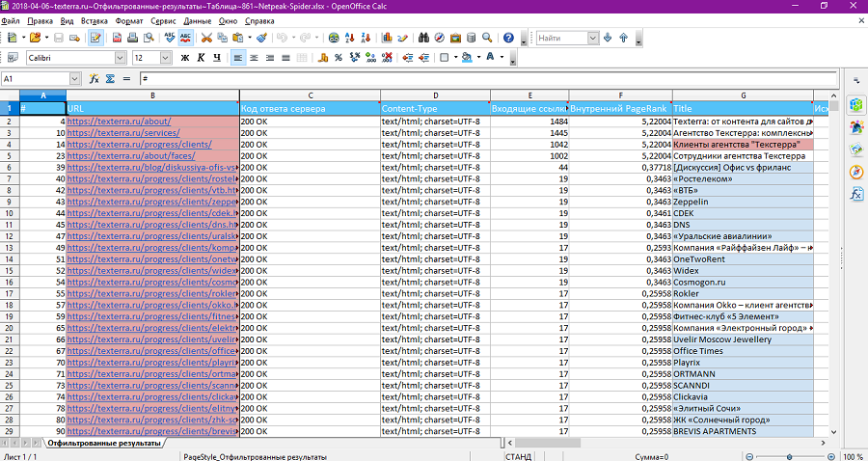868x461 pixels.
Task: Click the Function Wizard fx icon
Action: [95, 79]
